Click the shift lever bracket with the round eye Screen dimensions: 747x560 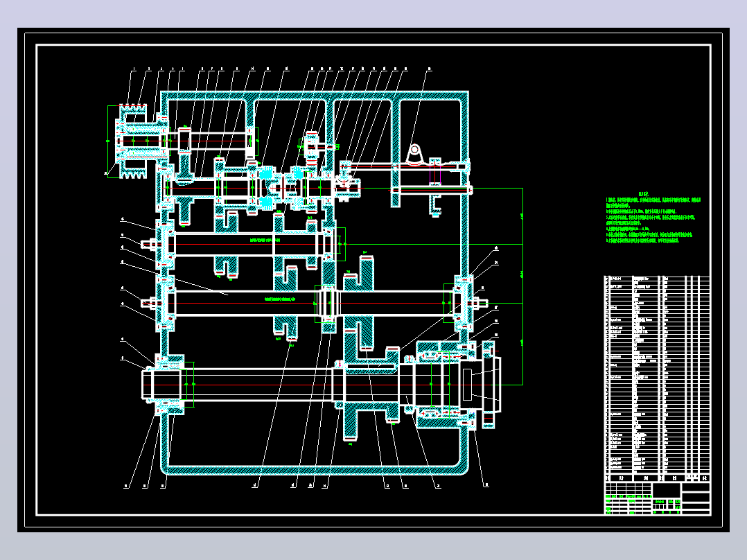[414, 155]
